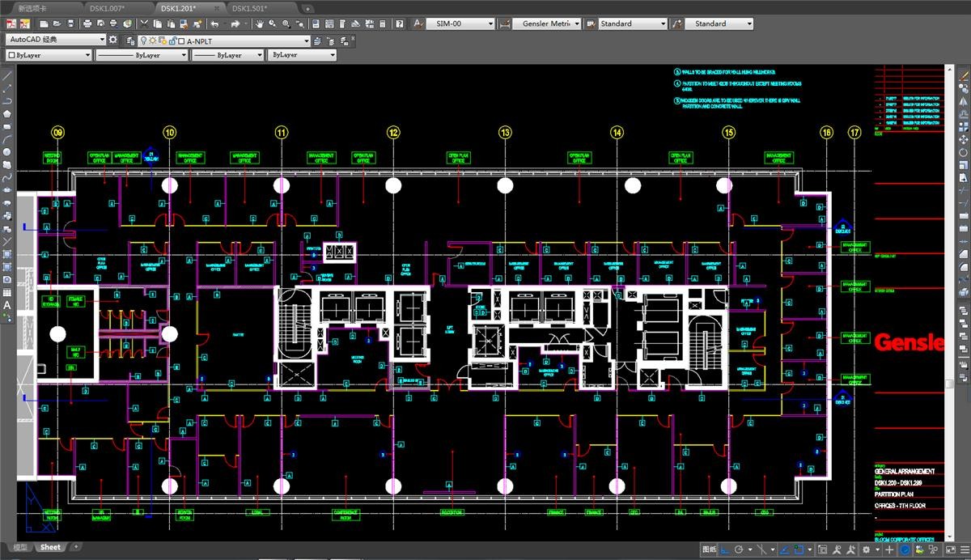Click the Help question mark icon
Image resolution: width=971 pixels, height=560 pixels.
click(x=400, y=24)
